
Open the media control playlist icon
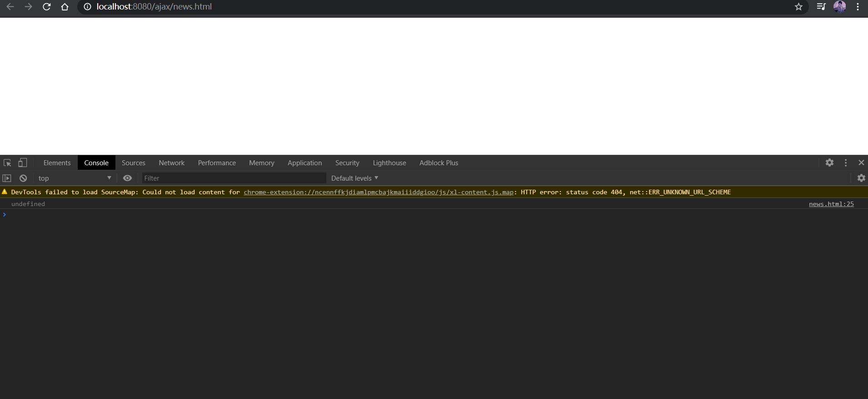point(821,7)
